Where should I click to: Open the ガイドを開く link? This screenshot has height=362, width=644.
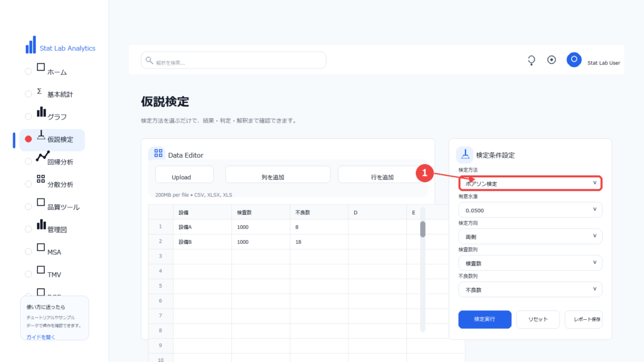[41, 337]
